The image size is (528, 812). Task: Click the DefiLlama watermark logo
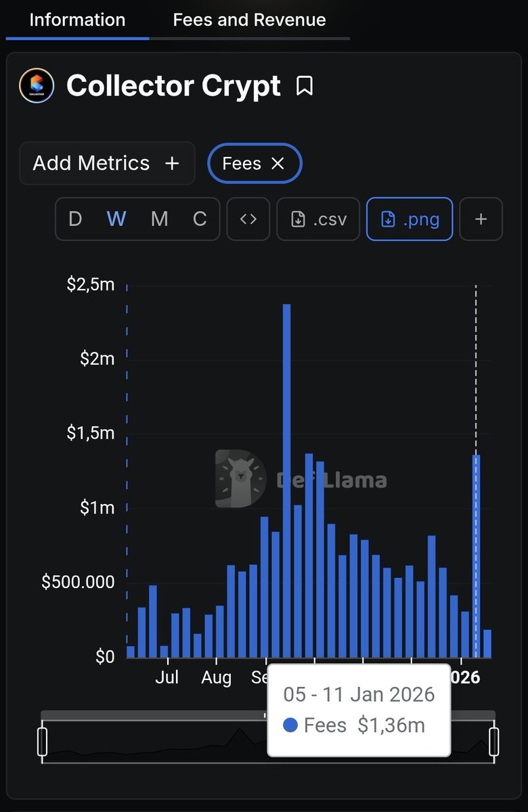pyautogui.click(x=241, y=478)
